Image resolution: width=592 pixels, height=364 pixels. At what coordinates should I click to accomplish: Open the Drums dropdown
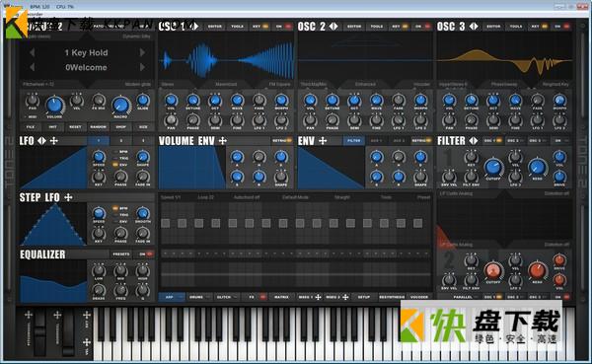click(199, 297)
